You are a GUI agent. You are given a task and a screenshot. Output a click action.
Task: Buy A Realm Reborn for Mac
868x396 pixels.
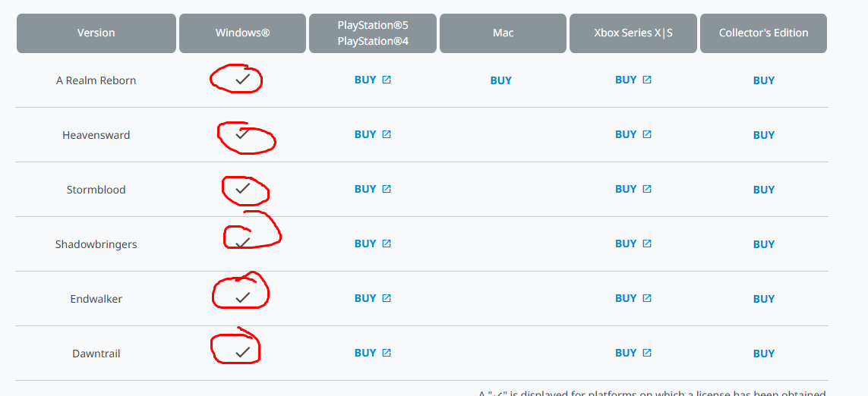point(501,80)
